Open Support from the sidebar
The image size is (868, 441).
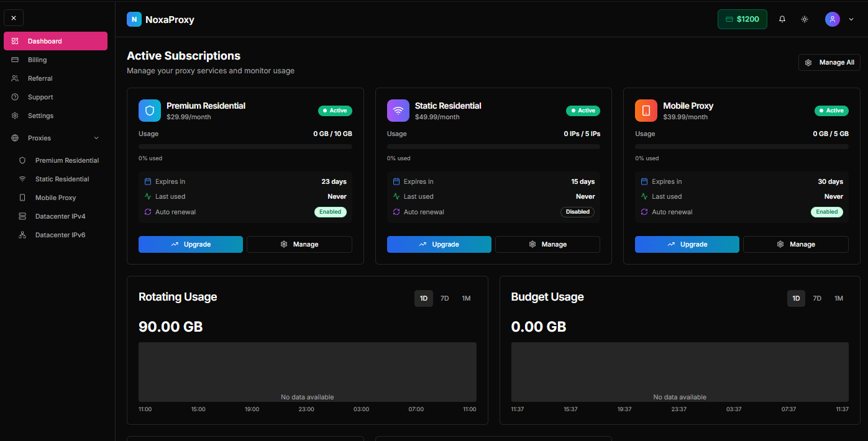tap(40, 97)
